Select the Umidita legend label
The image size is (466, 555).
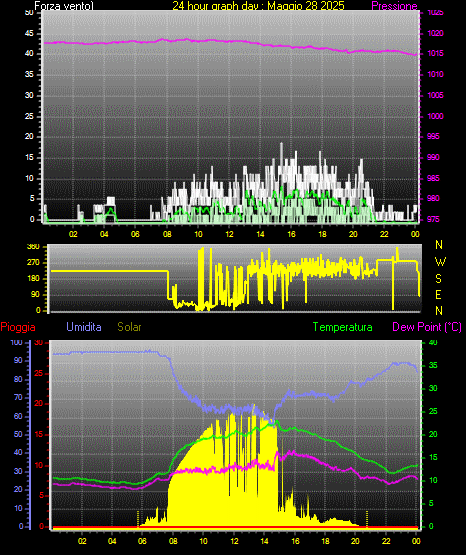pyautogui.click(x=84, y=327)
